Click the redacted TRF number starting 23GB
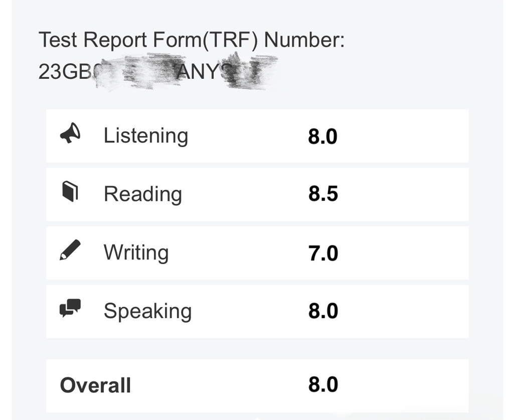 [65, 72]
